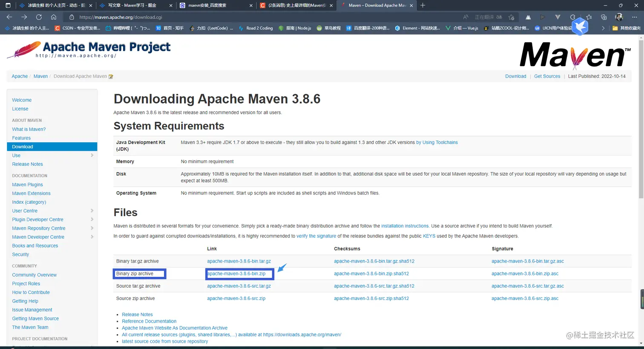Open latest source code from source repository
644x349 pixels.
click(165, 341)
